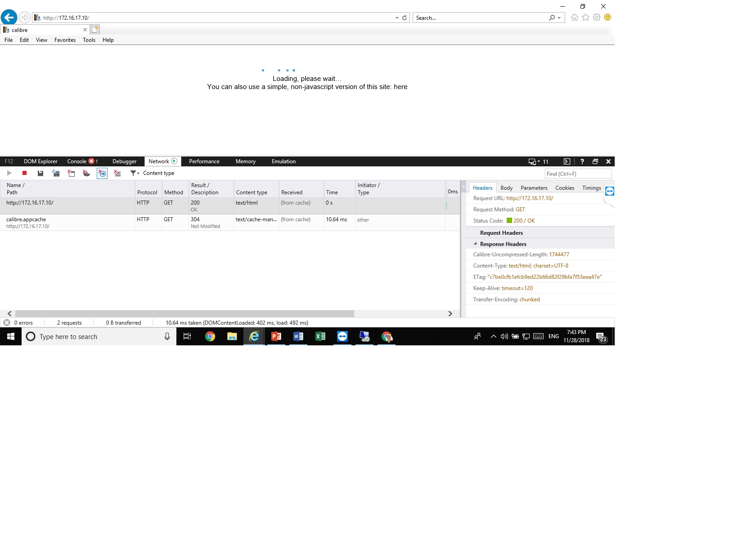Screen dimensions: 756x536
Task: Sort by Time column header
Action: tap(340, 189)
